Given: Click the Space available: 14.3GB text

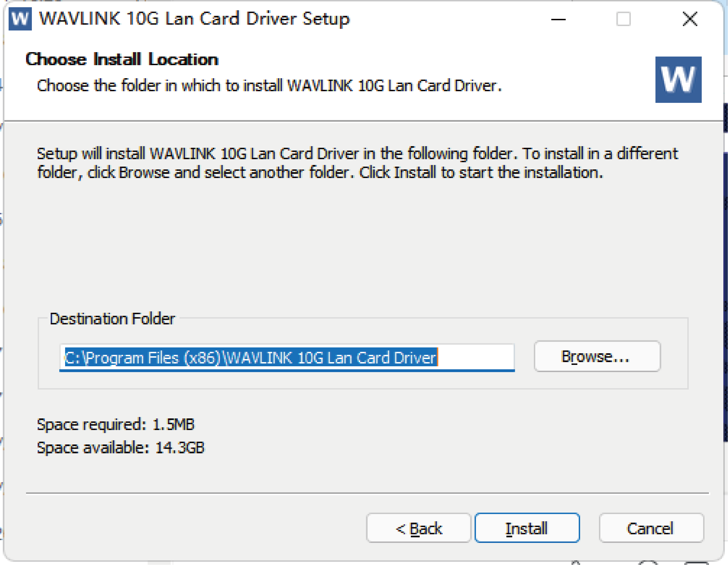Looking at the screenshot, I should coord(120,447).
